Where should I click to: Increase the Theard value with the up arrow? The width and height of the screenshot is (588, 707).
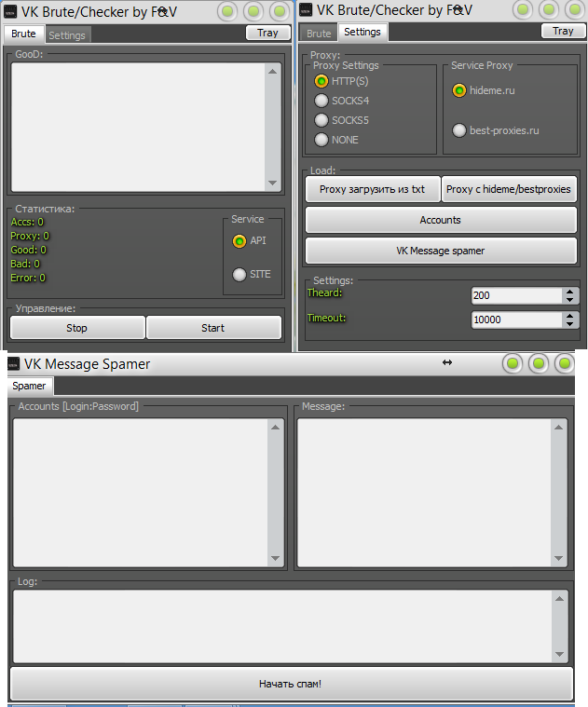pyautogui.click(x=569, y=291)
